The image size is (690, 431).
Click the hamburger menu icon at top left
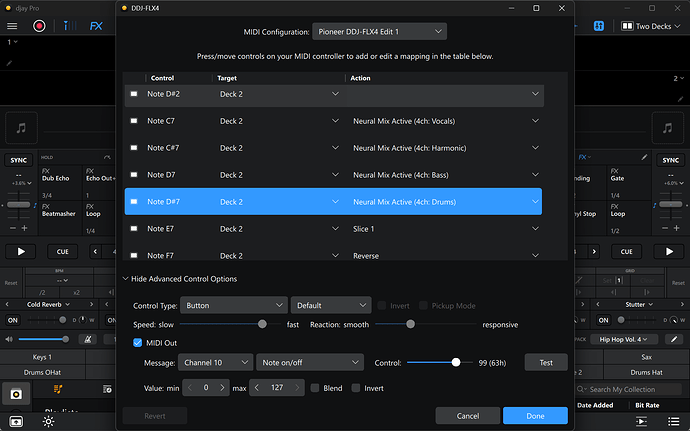click(x=13, y=26)
